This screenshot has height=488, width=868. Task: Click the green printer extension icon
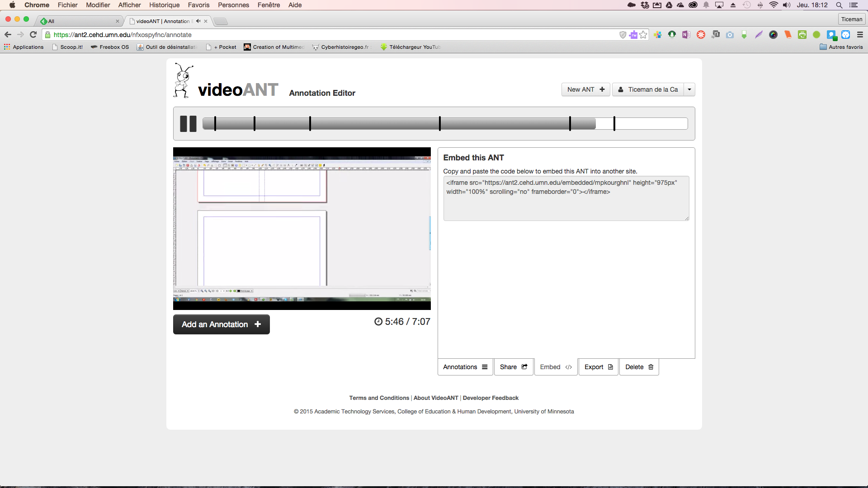[x=802, y=35]
